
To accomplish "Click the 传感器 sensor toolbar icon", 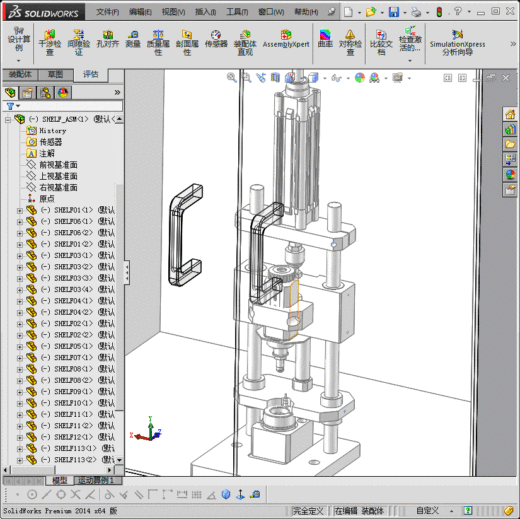I will click(216, 39).
